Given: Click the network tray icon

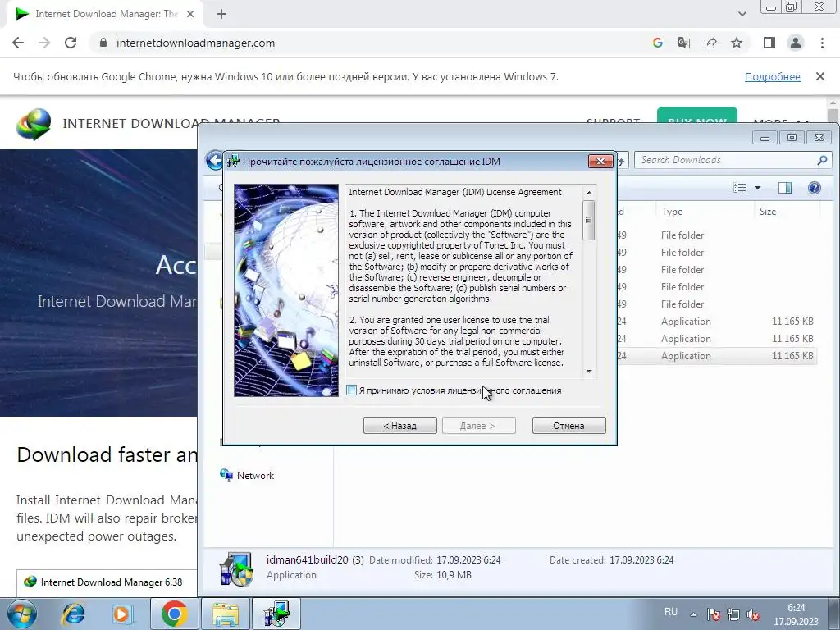Looking at the screenshot, I should tap(733, 614).
